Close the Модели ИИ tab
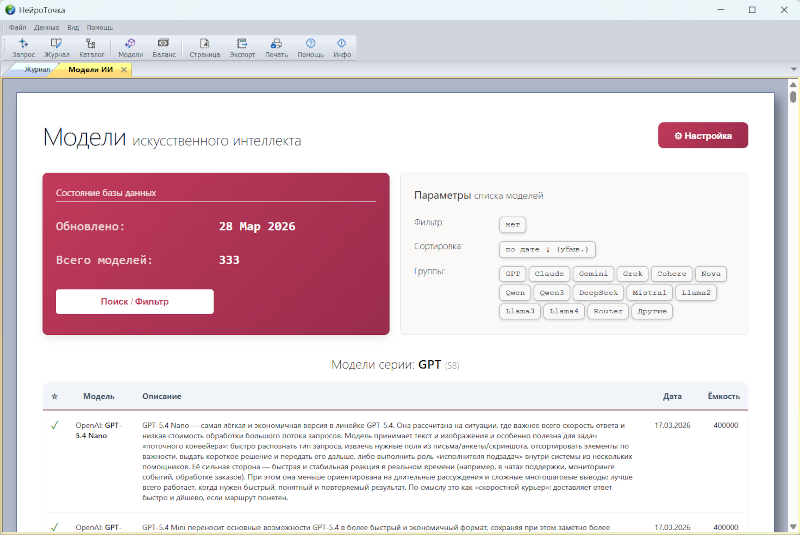The width and height of the screenshot is (800, 536). tap(123, 70)
